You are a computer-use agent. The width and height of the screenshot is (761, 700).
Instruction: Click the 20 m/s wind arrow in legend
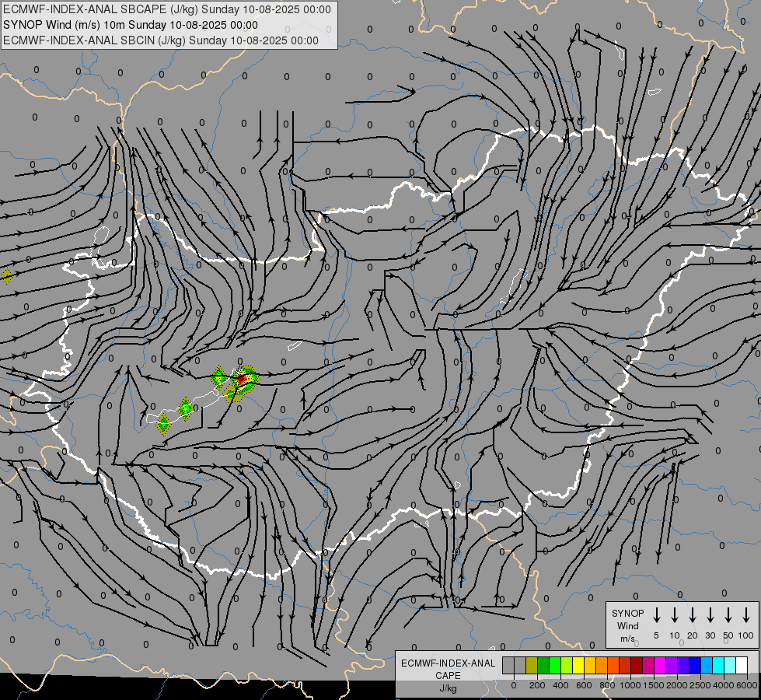click(693, 614)
